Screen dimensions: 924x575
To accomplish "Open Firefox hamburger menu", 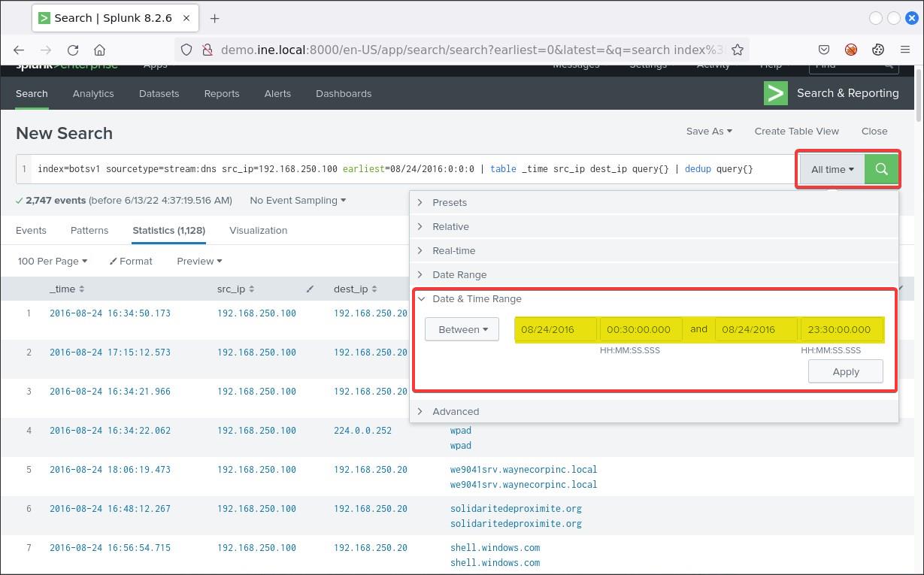I will click(x=904, y=50).
